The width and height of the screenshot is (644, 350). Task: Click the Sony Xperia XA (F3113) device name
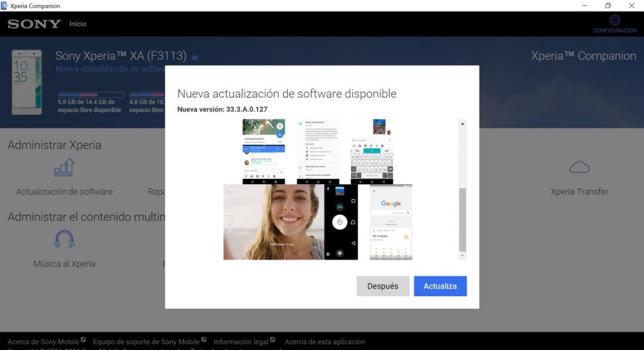(121, 56)
